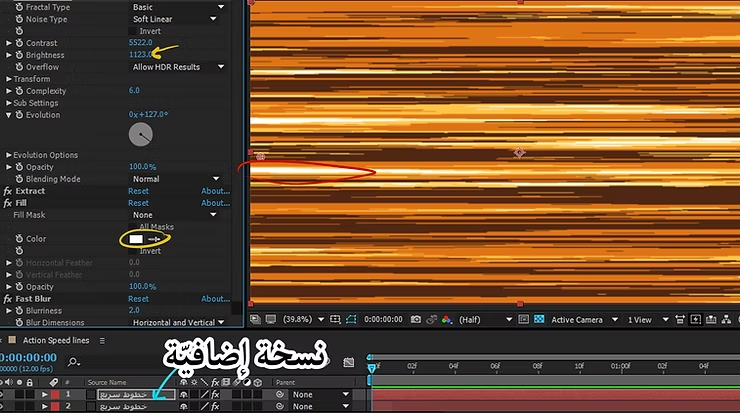This screenshot has height=413, width=740.
Task: Reset the Extract effect
Action: [x=138, y=191]
